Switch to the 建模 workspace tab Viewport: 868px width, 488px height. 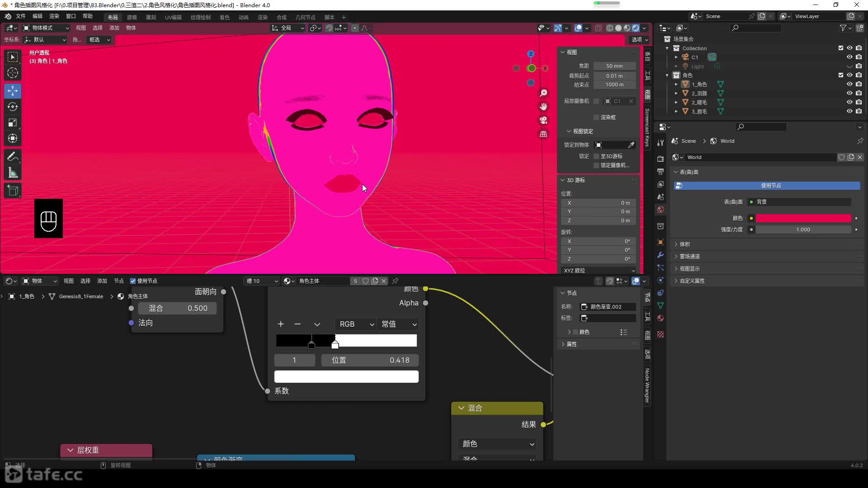pos(132,17)
